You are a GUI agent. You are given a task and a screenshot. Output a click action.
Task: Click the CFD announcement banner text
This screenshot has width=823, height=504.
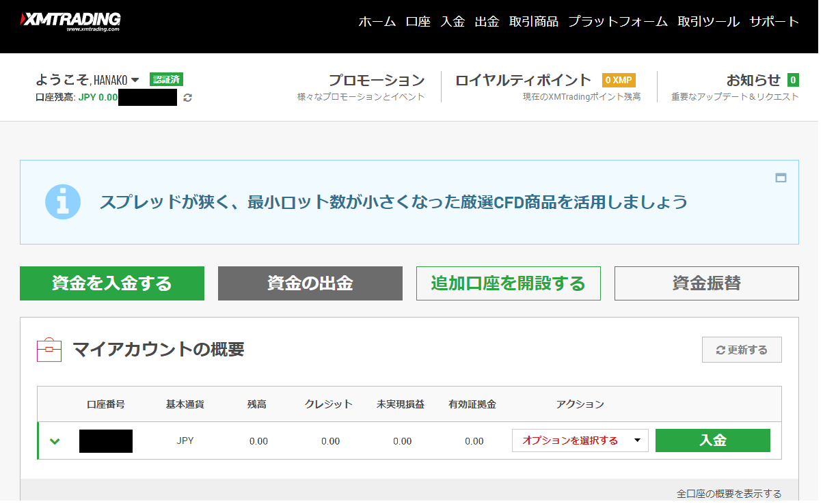[x=393, y=202]
